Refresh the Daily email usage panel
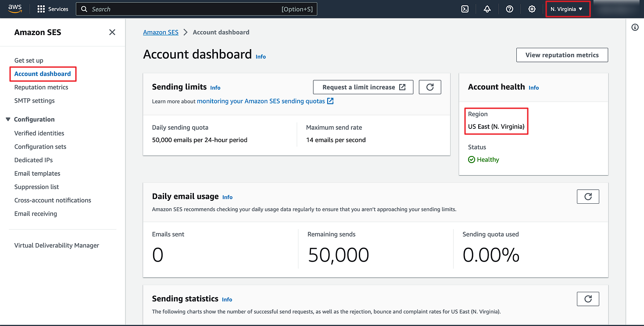This screenshot has height=326, width=644. point(588,197)
